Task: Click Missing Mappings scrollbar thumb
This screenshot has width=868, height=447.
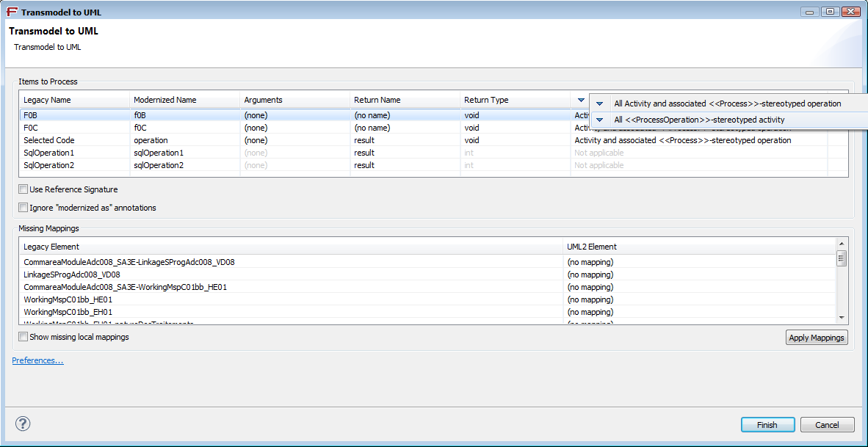Action: coord(842,258)
